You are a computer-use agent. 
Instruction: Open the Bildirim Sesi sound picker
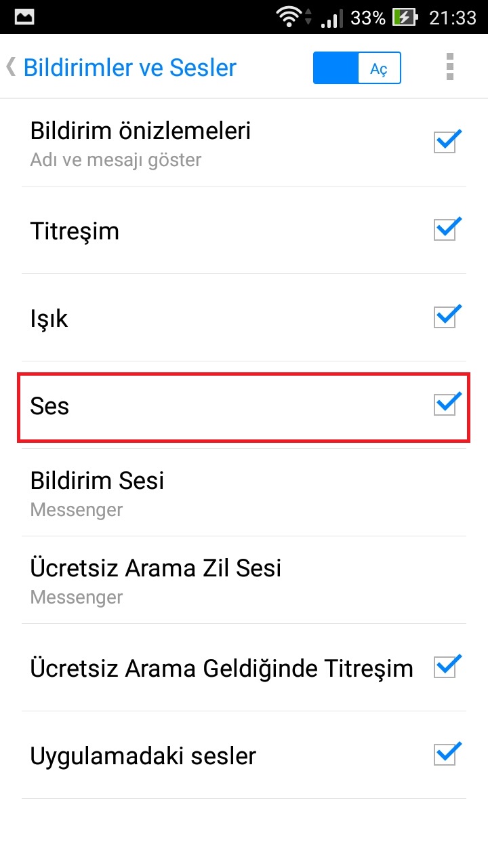click(x=244, y=492)
